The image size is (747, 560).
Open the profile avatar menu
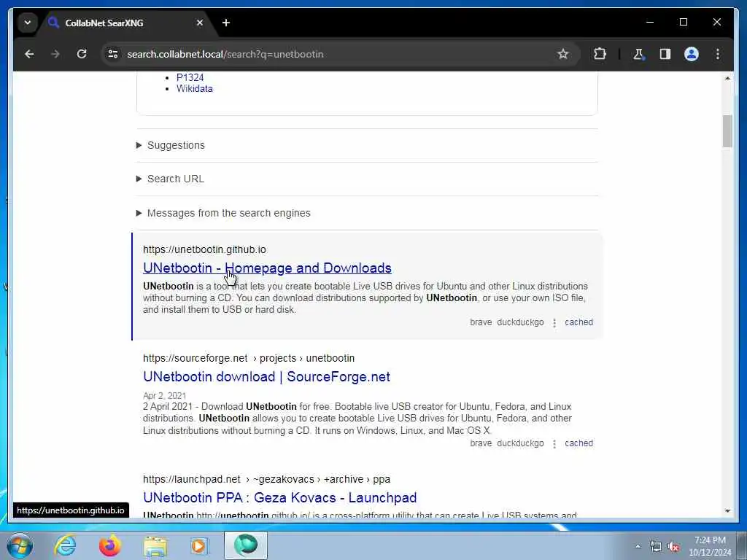tap(692, 54)
